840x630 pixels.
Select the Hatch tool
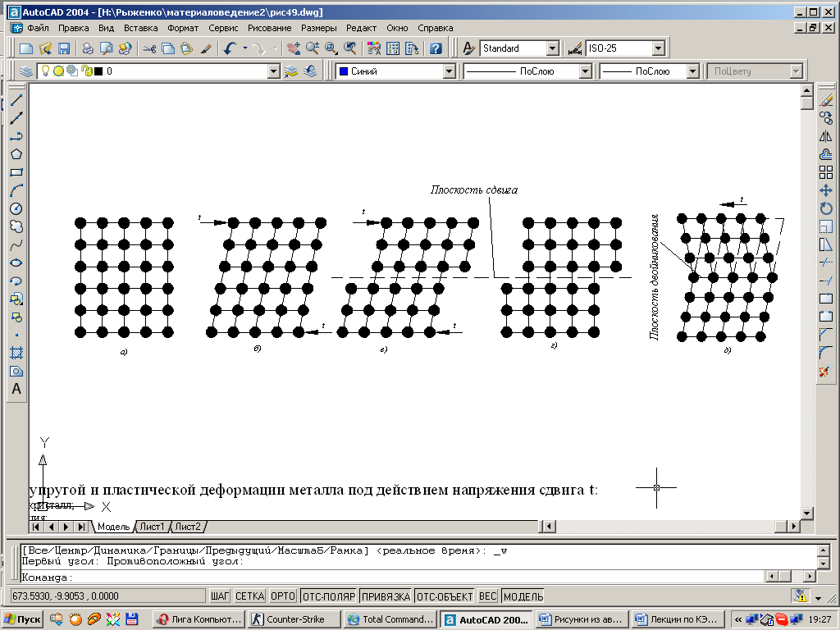click(x=16, y=353)
